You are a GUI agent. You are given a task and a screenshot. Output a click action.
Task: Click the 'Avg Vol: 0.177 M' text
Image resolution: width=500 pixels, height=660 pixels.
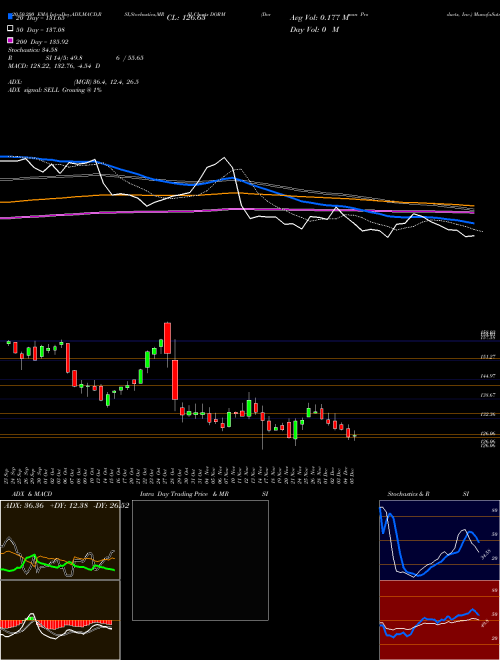coord(319,18)
